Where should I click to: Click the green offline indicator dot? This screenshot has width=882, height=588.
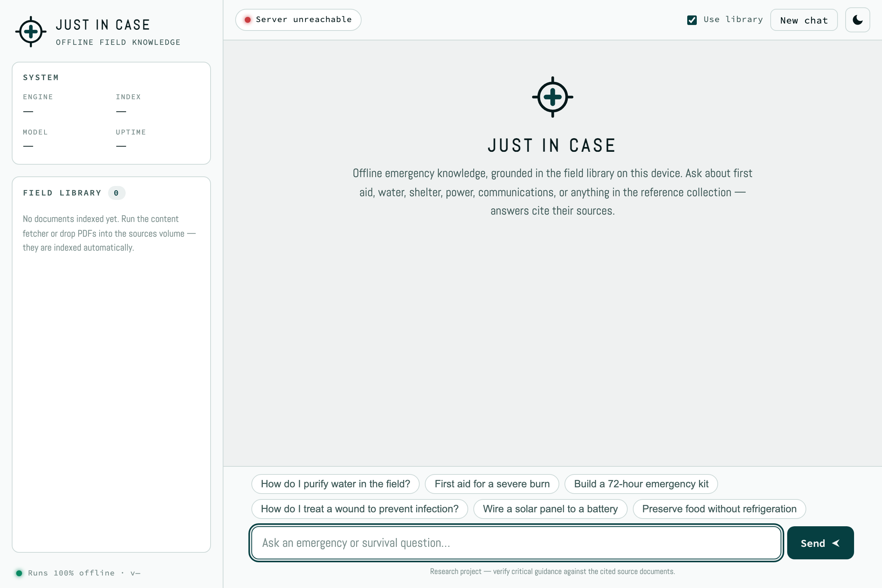pyautogui.click(x=19, y=573)
